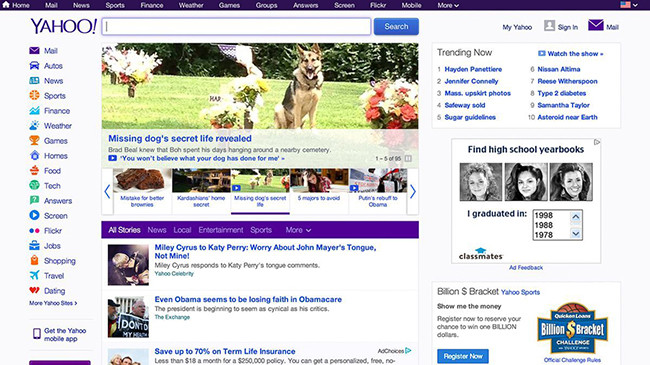The width and height of the screenshot is (650, 365).
Task: Click the Finance chart icon
Action: [34, 110]
